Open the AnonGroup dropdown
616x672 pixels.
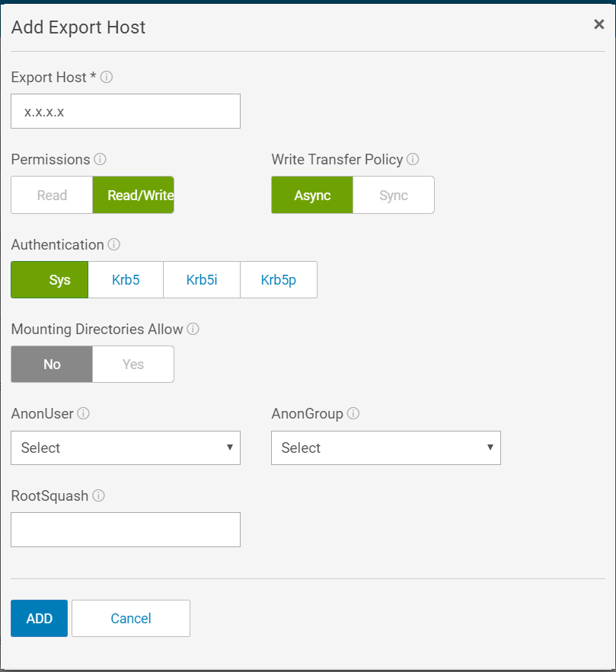385,447
